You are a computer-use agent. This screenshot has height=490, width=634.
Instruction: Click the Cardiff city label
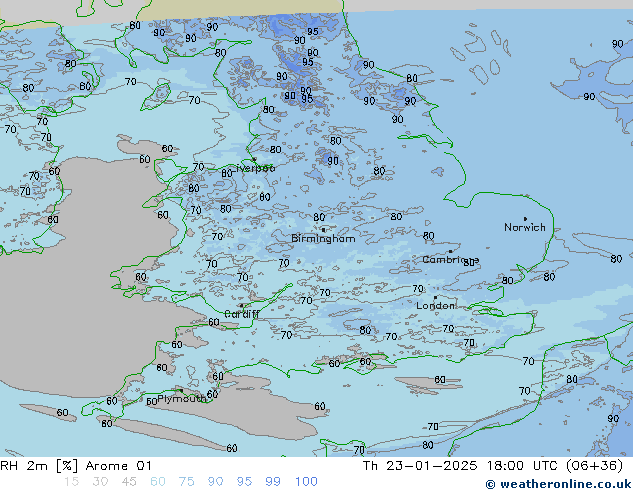click(242, 314)
